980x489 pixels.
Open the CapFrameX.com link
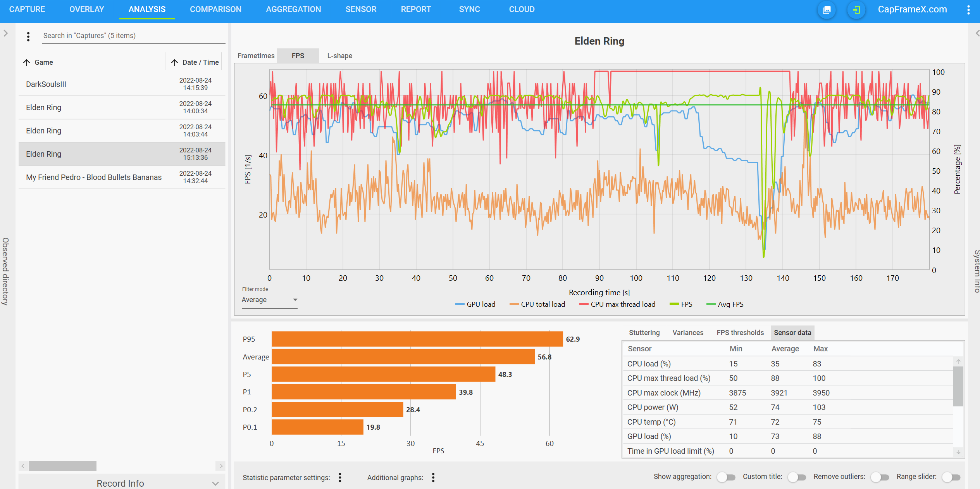[912, 9]
